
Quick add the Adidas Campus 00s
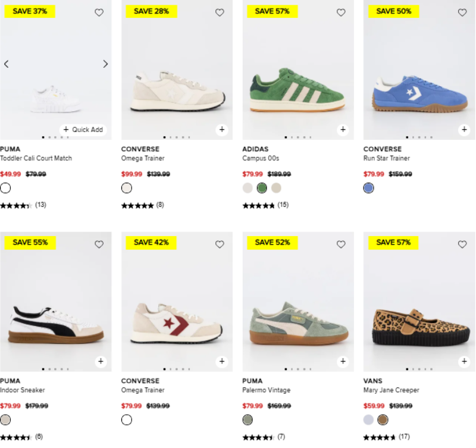343,130
